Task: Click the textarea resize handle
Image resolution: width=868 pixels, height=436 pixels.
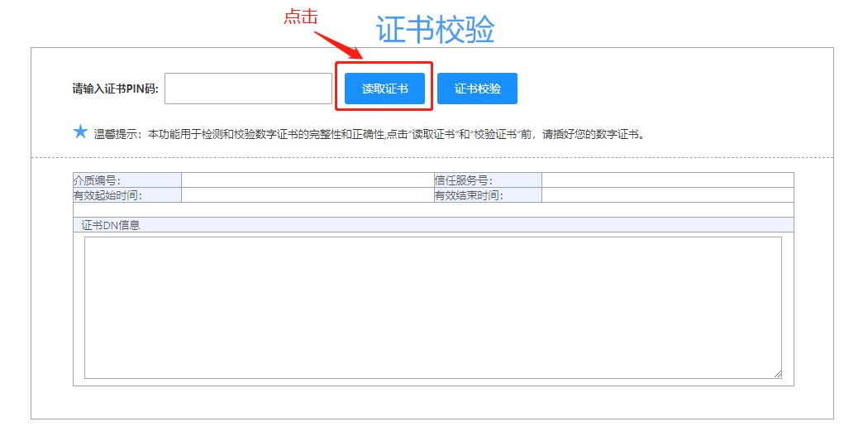Action: 777,374
